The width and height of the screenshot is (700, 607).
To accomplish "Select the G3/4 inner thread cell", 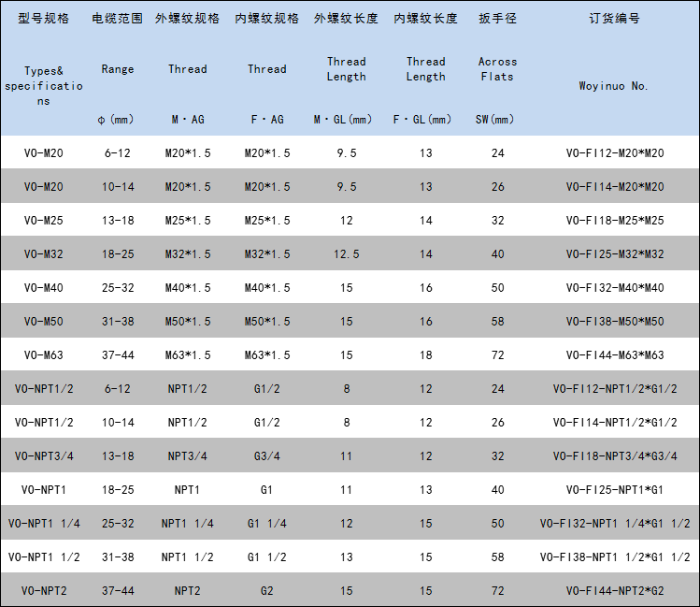I will (267, 456).
